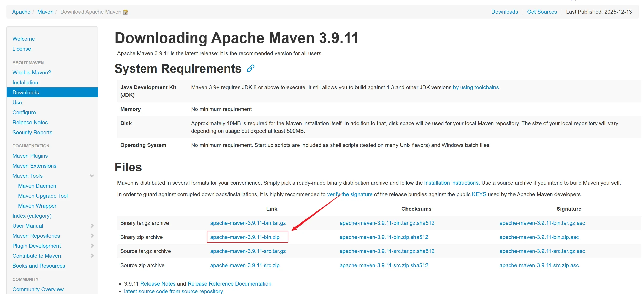644x294 pixels.
Task: Expand the Plugin Development arrow
Action: tap(92, 246)
